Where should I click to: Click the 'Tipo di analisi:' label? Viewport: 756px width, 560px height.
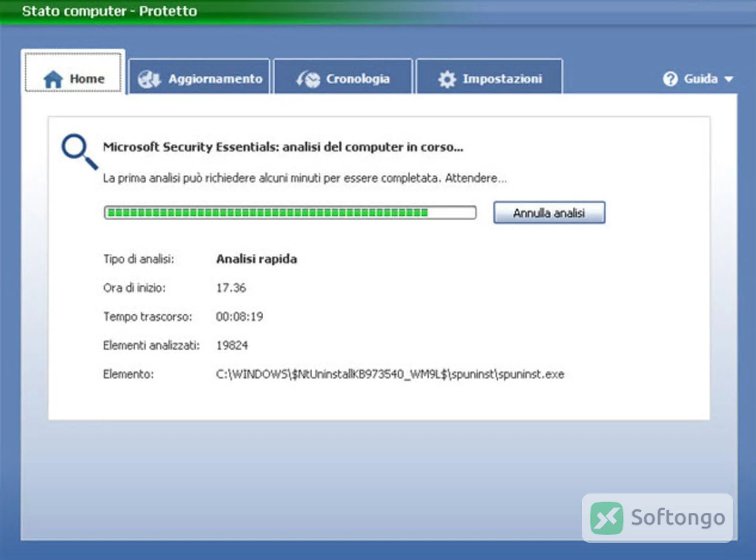coord(139,259)
